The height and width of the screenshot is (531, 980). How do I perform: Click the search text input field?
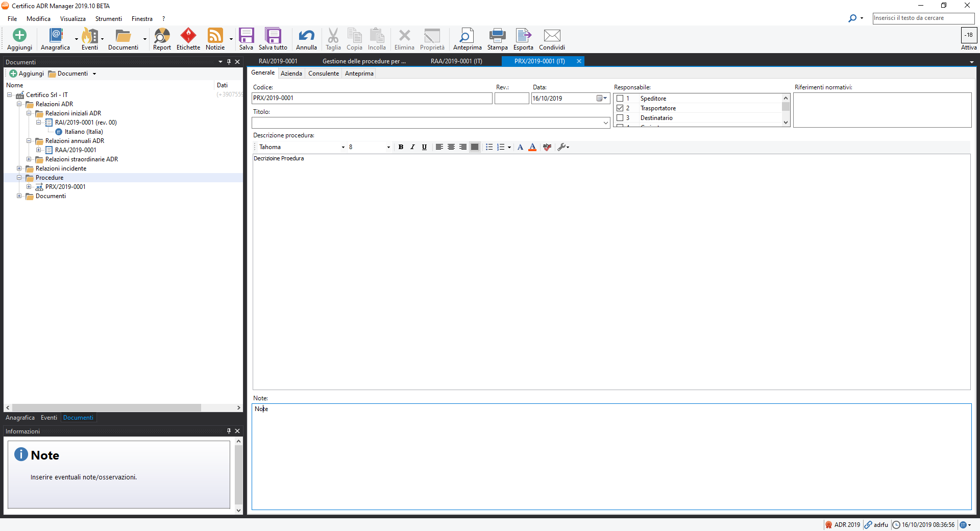(923, 18)
